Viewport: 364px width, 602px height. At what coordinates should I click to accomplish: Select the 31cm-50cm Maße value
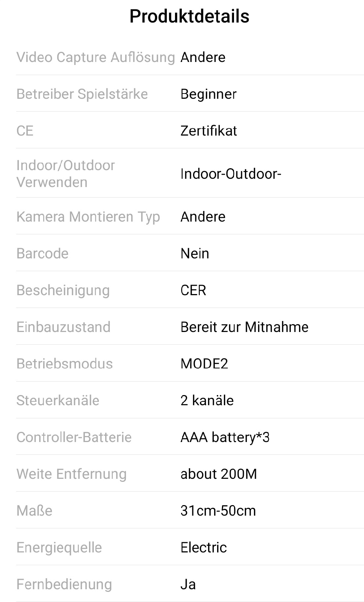(x=218, y=511)
